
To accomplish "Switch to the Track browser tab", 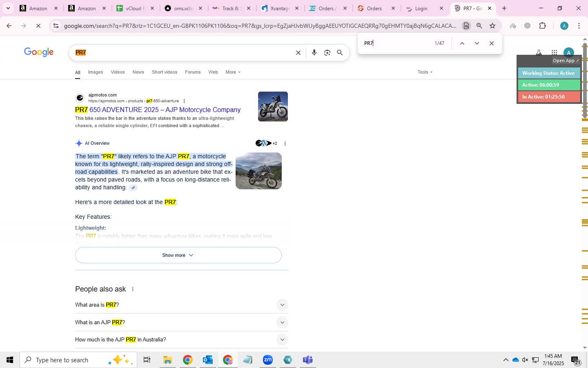I will click(231, 8).
